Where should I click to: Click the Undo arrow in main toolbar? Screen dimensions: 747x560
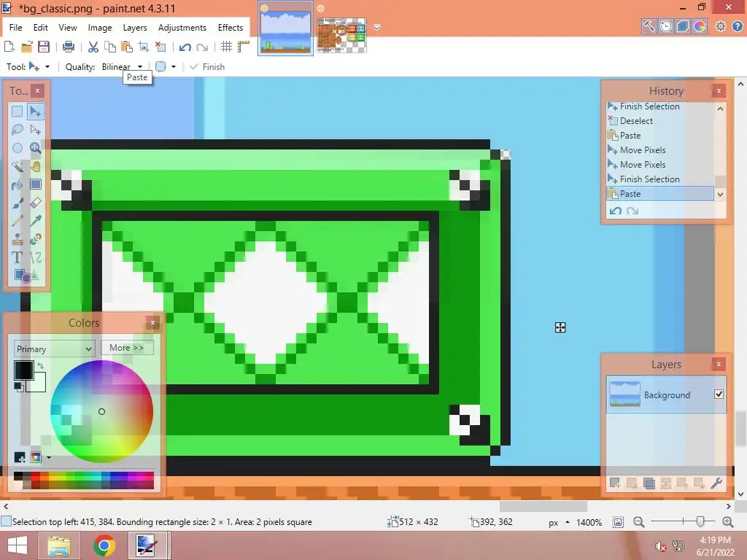(x=185, y=47)
